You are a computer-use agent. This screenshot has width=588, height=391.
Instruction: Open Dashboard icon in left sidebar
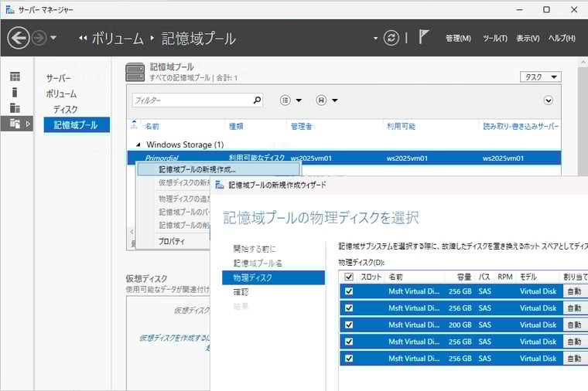tap(15, 76)
